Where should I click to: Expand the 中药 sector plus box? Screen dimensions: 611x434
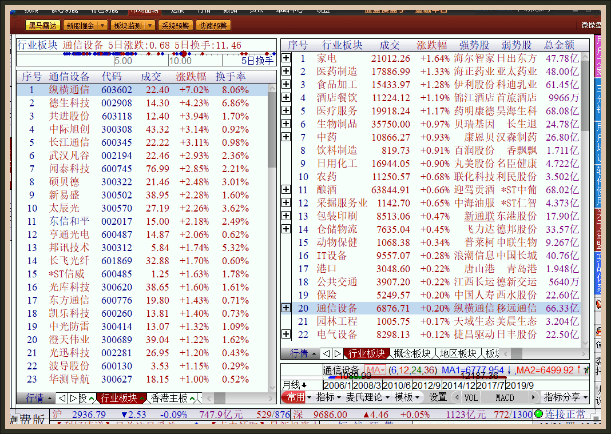[286, 137]
